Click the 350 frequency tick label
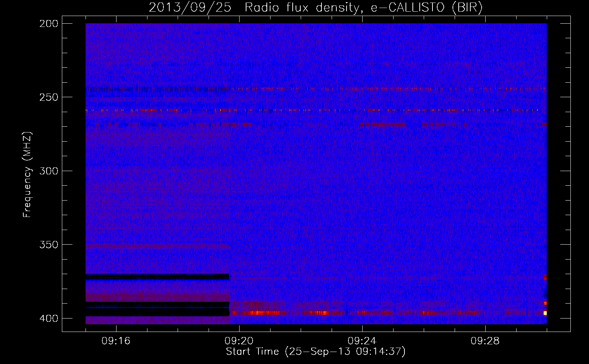The width and height of the screenshot is (589, 364). click(49, 245)
